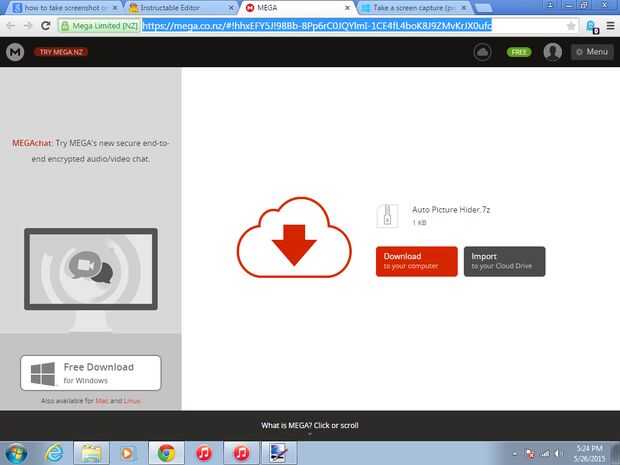Open the Paint-style app taskbar icon
This screenshot has height=465, width=620.
click(x=279, y=453)
